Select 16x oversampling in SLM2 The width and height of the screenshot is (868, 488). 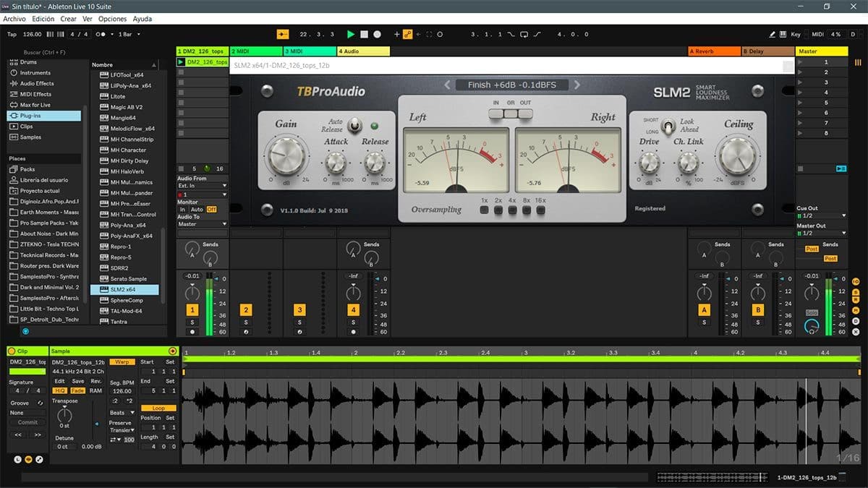click(x=540, y=210)
